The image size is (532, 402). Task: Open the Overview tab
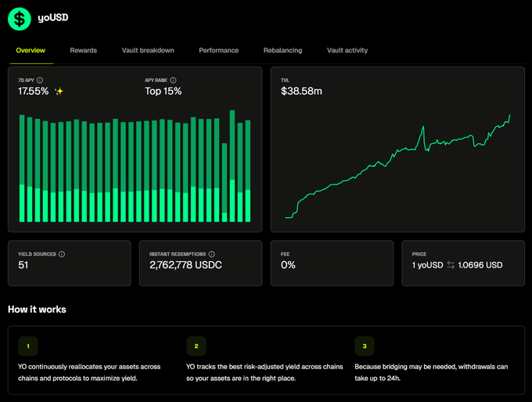click(x=31, y=50)
